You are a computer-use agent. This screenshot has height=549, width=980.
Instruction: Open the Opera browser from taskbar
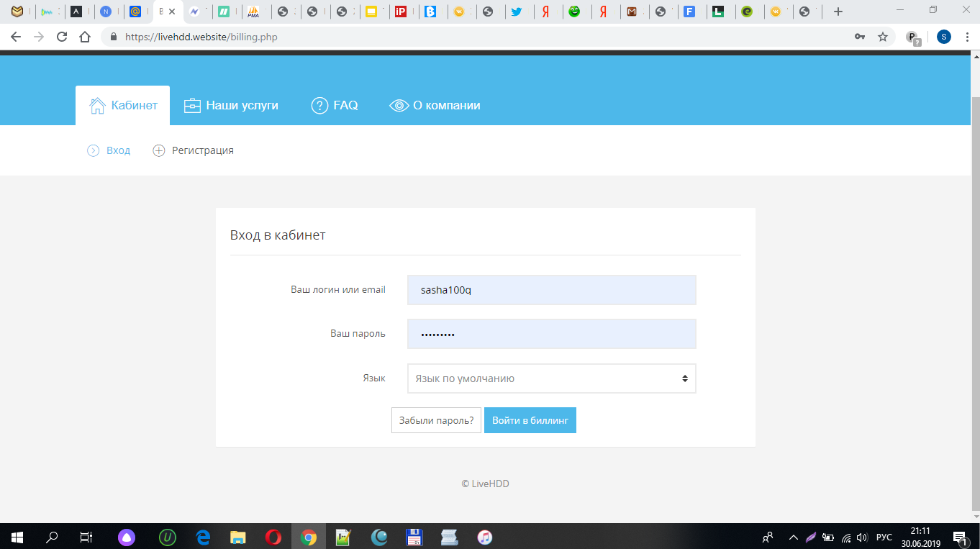(273, 537)
